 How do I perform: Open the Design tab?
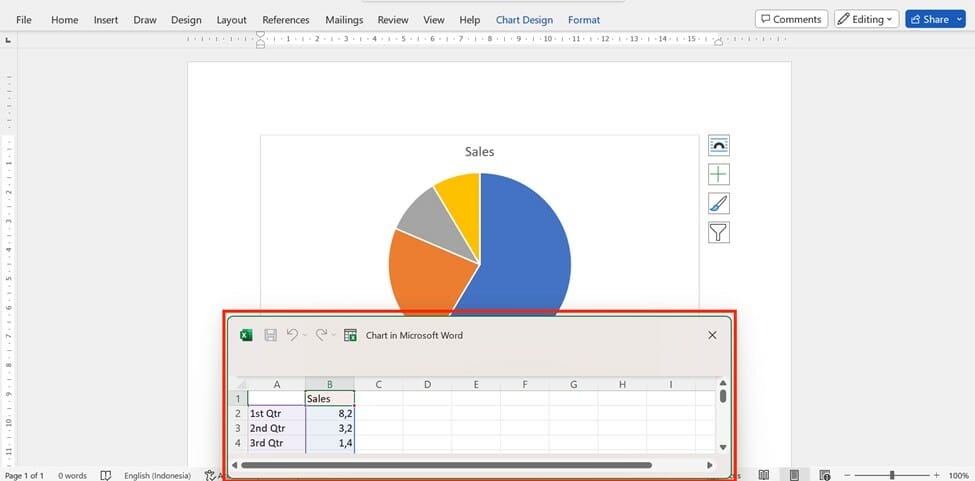[187, 20]
